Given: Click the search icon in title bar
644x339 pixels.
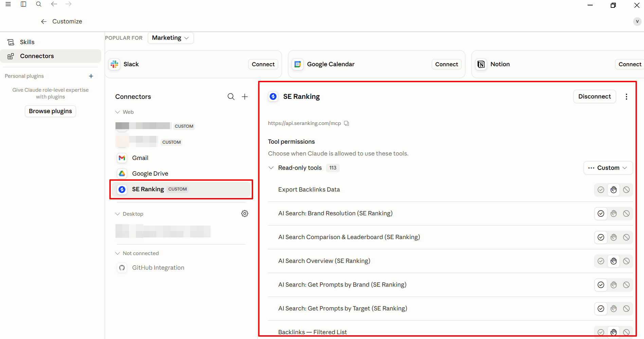Looking at the screenshot, I should (x=39, y=4).
